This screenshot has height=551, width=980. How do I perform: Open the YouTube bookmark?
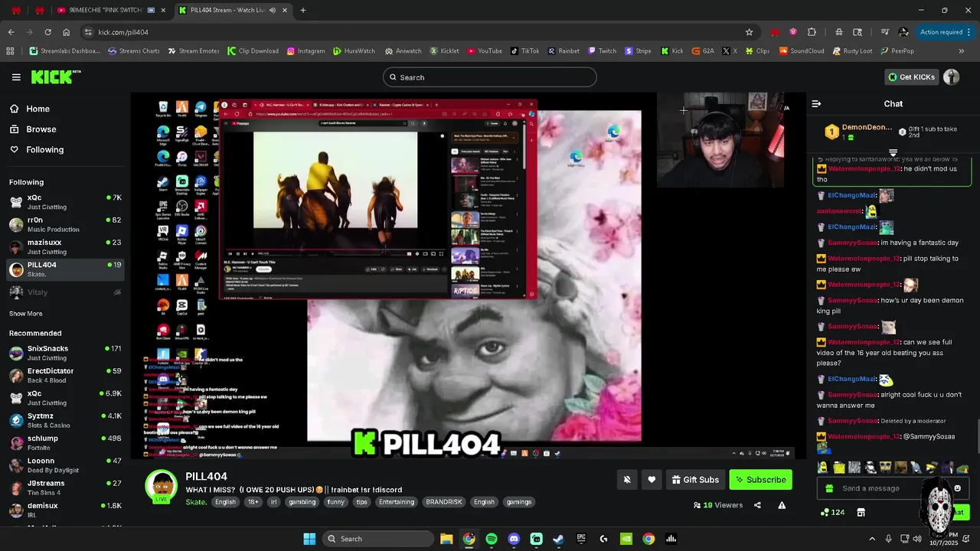[x=484, y=51]
